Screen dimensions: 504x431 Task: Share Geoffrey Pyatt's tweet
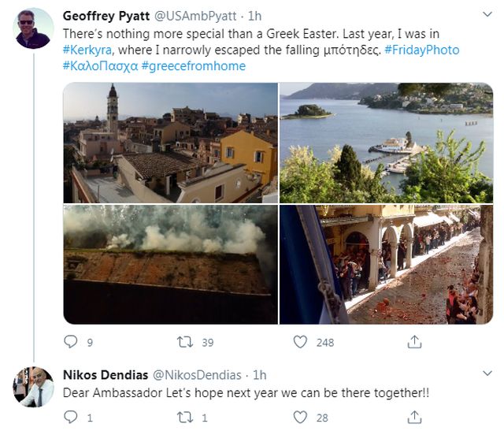point(414,342)
